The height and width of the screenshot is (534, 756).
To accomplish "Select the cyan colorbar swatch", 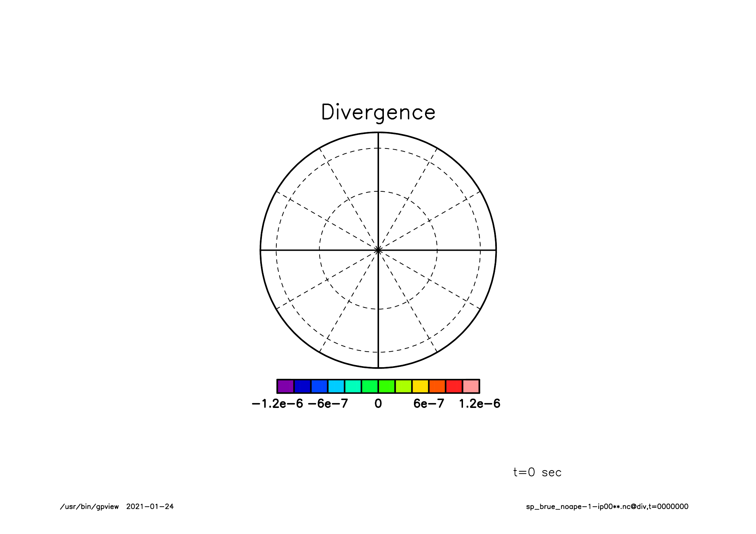I will click(336, 386).
